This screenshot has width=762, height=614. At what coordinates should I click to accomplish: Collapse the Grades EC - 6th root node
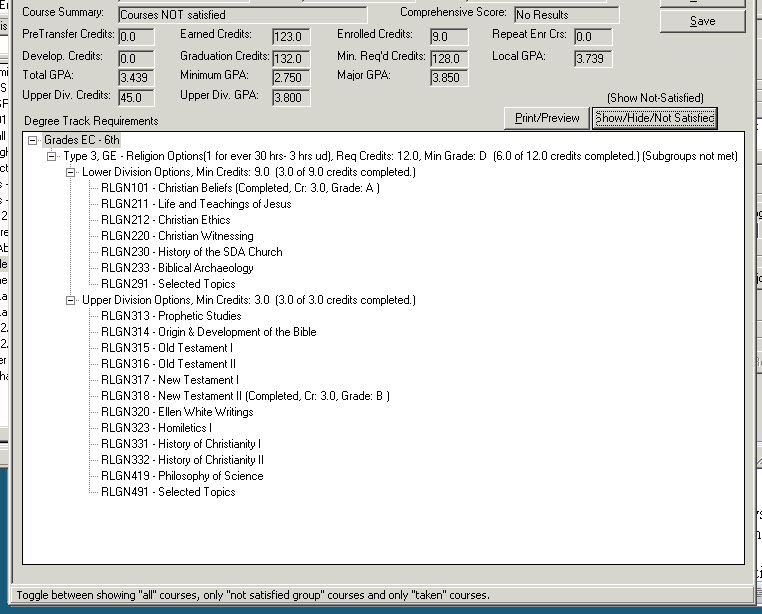(x=34, y=140)
